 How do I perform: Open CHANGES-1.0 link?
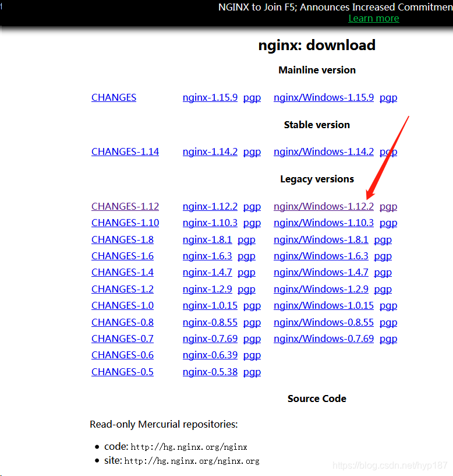[122, 305]
